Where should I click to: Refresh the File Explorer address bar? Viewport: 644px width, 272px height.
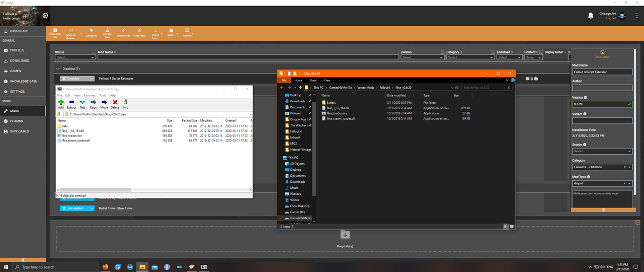click(457, 88)
